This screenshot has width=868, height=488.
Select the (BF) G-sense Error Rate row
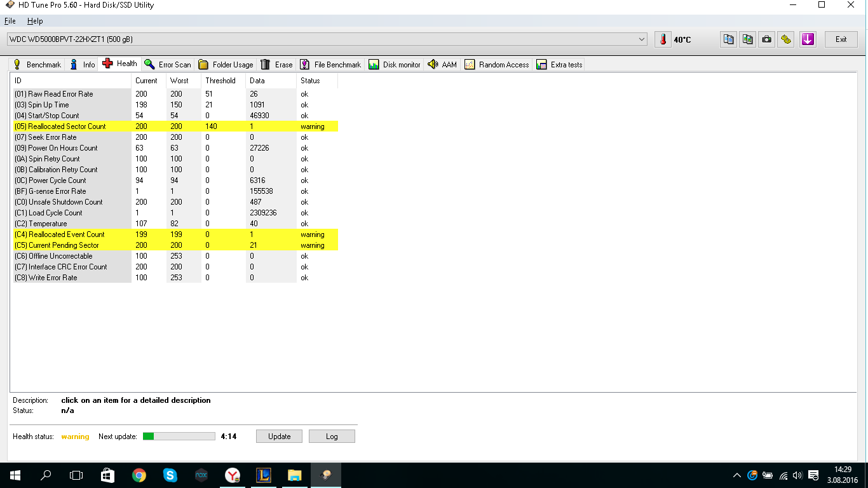[174, 191]
